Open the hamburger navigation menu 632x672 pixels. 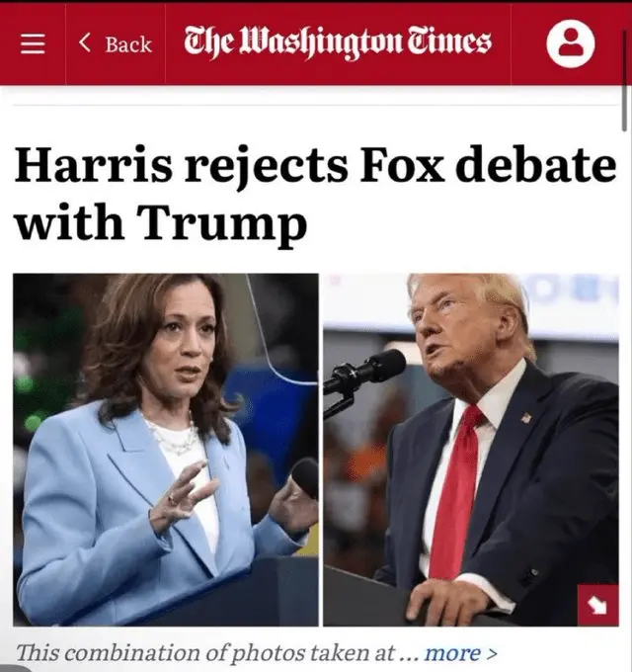pos(33,44)
